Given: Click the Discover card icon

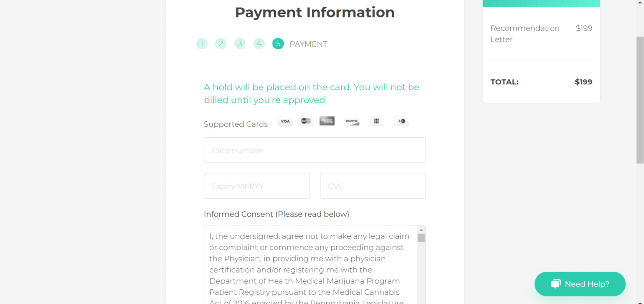Looking at the screenshot, I should (x=352, y=121).
